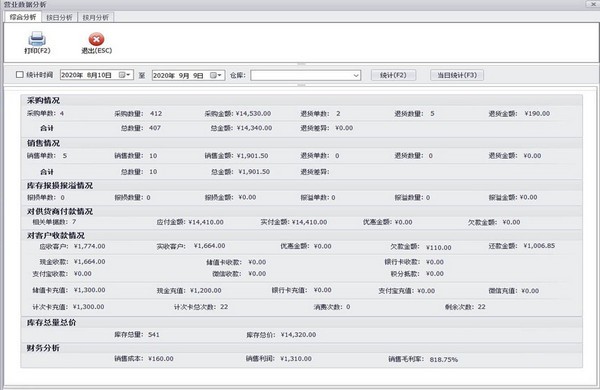This screenshot has width=600, height=390.
Task: Click 欠款金额 value ¥110.00
Action: (x=439, y=248)
